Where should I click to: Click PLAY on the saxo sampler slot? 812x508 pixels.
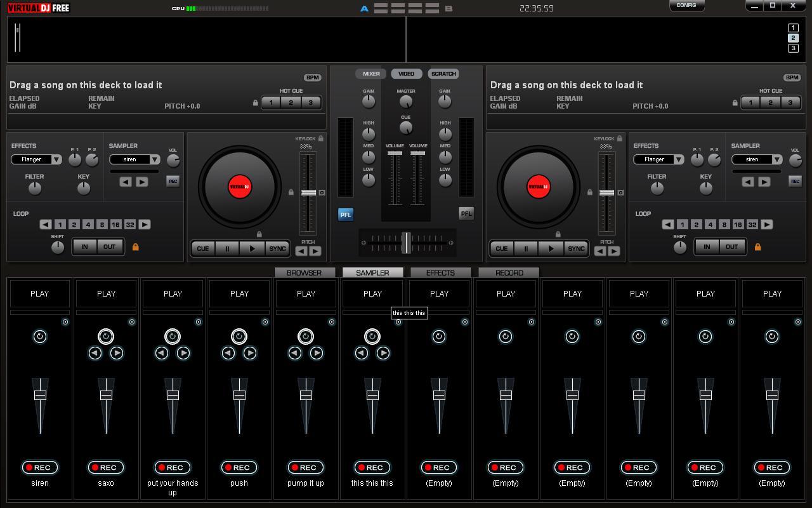pos(106,293)
